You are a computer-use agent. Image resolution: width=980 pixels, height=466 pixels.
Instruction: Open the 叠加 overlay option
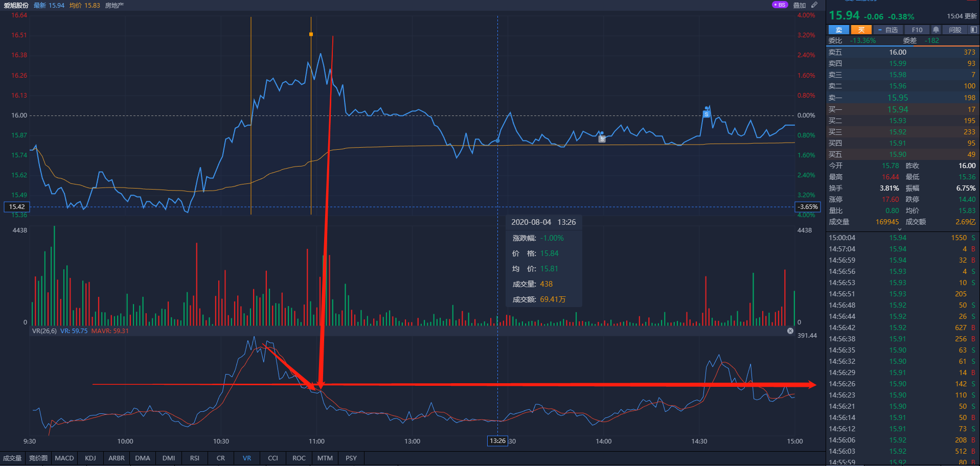coord(799,5)
